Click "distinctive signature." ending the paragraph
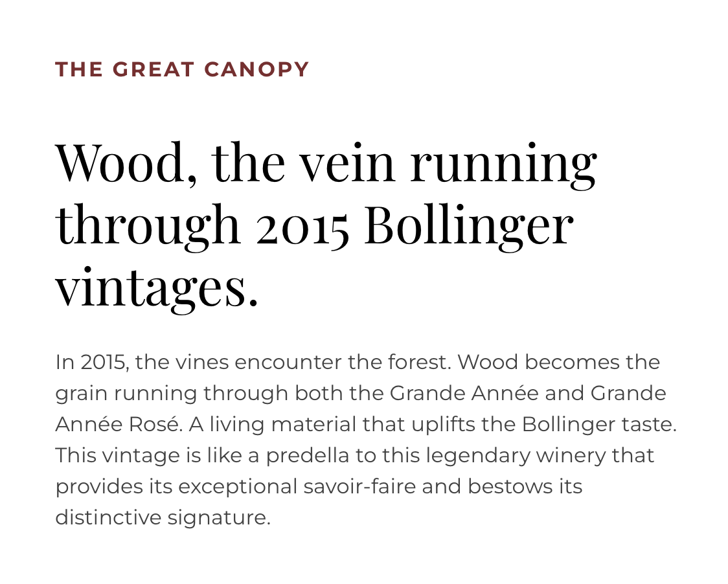 point(163,518)
